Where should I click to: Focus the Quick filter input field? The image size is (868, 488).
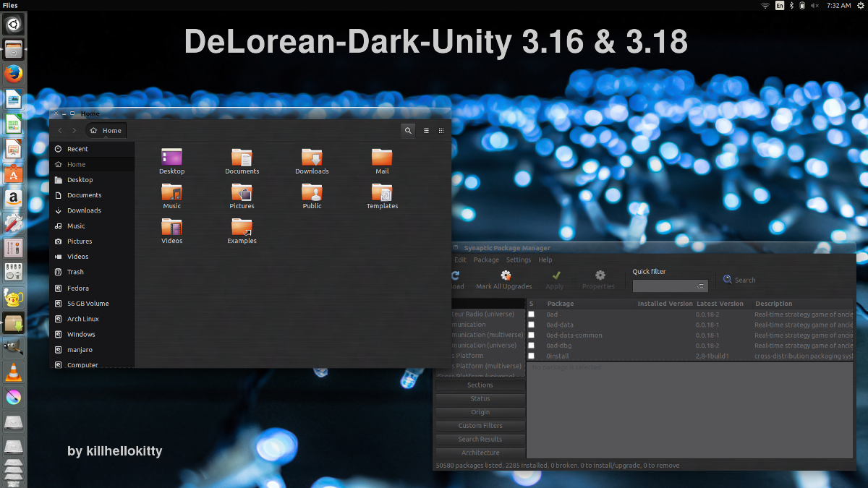pos(664,286)
